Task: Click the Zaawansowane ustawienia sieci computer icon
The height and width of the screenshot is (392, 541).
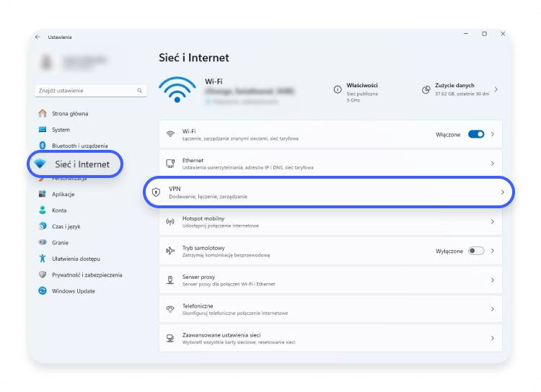Action: point(170,338)
